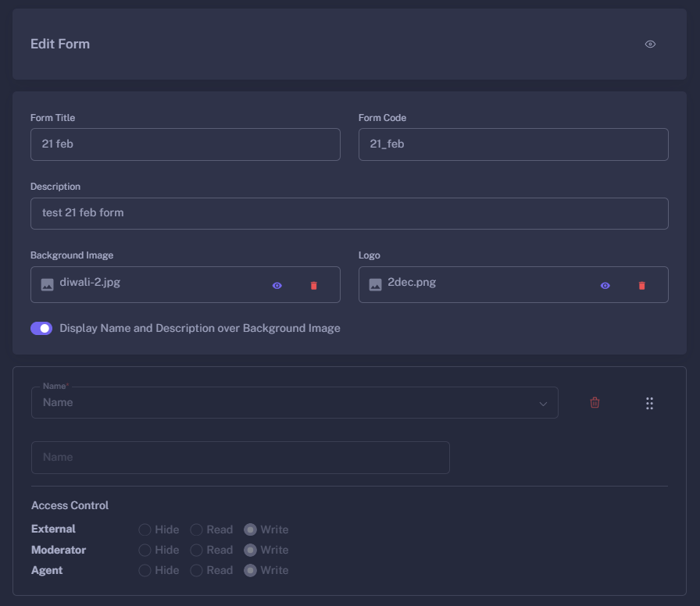Click the drag handle beside the Name field
Viewport: 700px width, 606px height.
coord(649,403)
